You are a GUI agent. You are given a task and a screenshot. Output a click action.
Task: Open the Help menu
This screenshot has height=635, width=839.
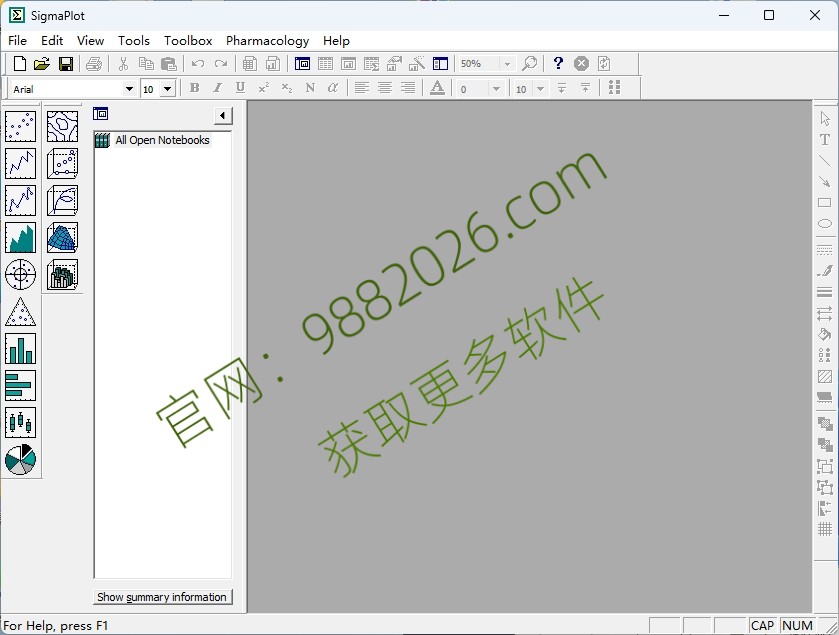point(336,41)
